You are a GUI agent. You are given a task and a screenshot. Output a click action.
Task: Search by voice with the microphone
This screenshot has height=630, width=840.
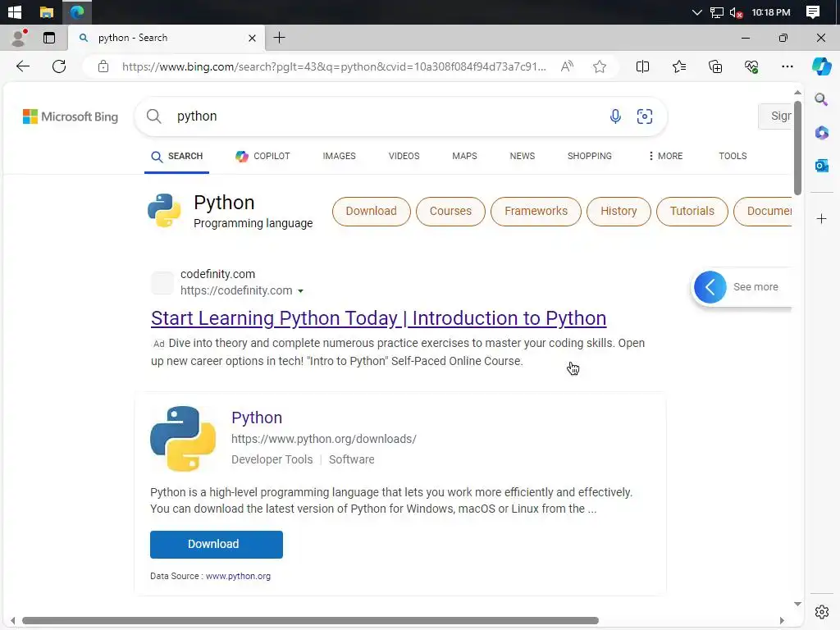tap(615, 116)
